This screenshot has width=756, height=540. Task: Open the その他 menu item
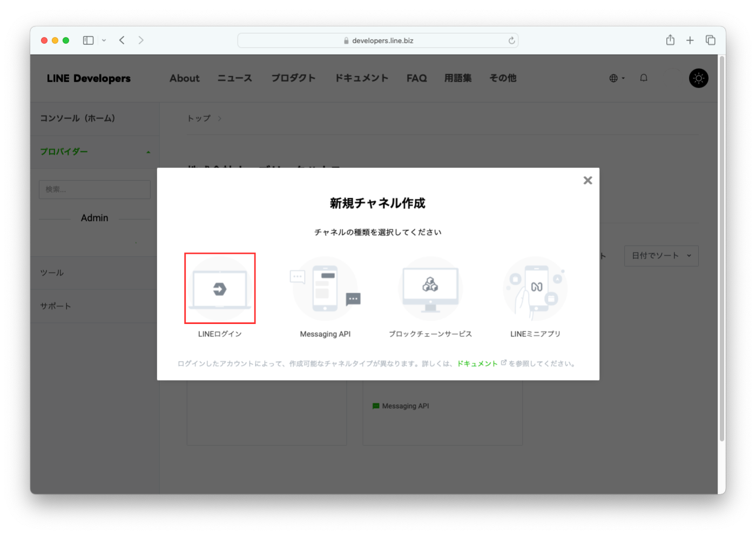click(503, 78)
